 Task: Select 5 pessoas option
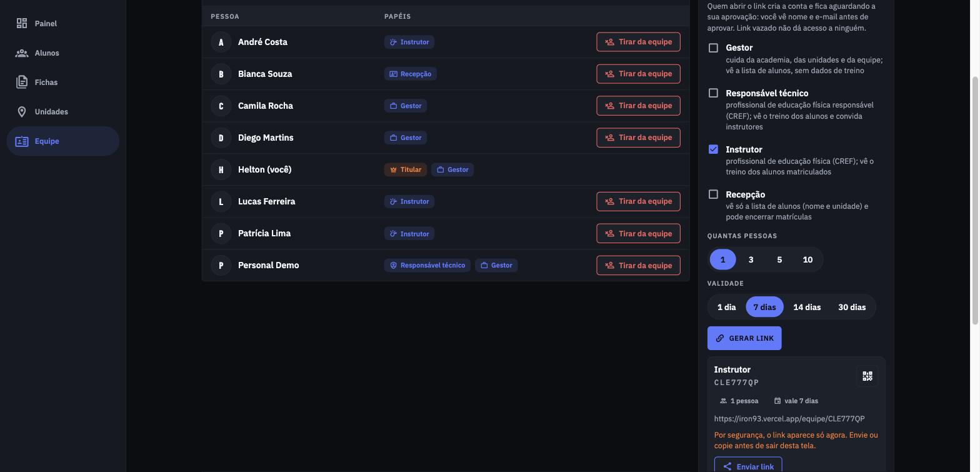pyautogui.click(x=779, y=259)
